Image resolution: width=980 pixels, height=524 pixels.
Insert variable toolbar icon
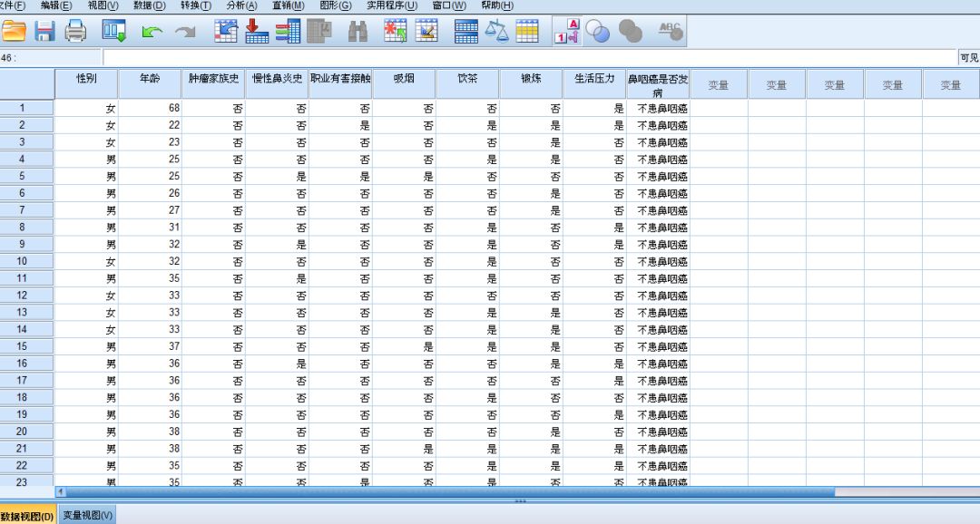coord(426,31)
